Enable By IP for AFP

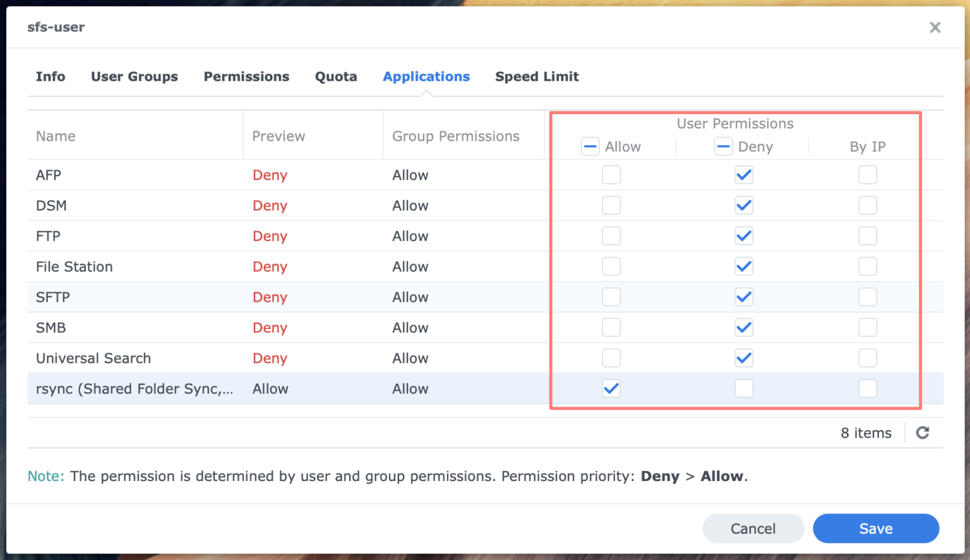(x=868, y=175)
